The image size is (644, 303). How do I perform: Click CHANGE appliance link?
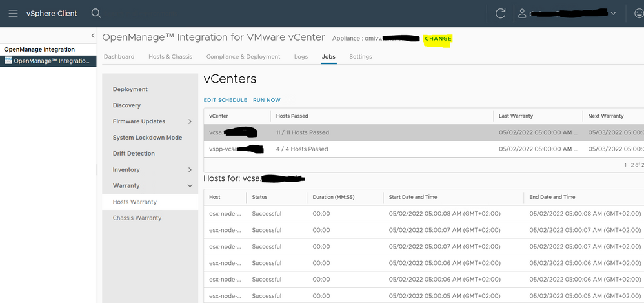[x=438, y=39]
